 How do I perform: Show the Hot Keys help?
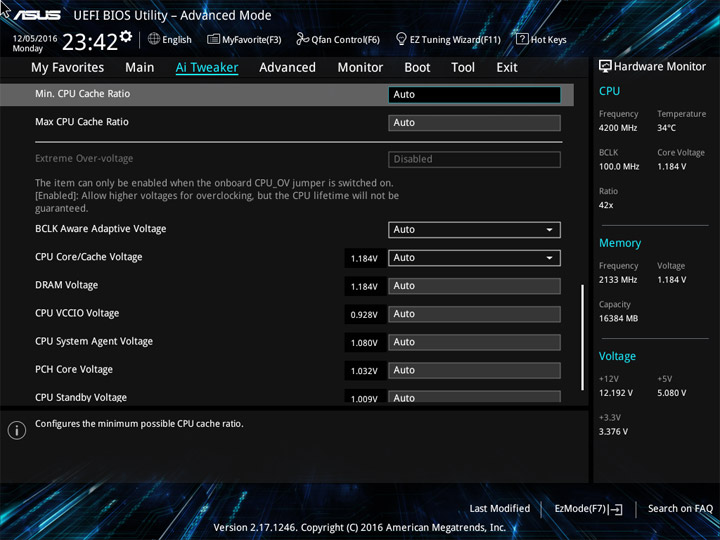point(541,39)
